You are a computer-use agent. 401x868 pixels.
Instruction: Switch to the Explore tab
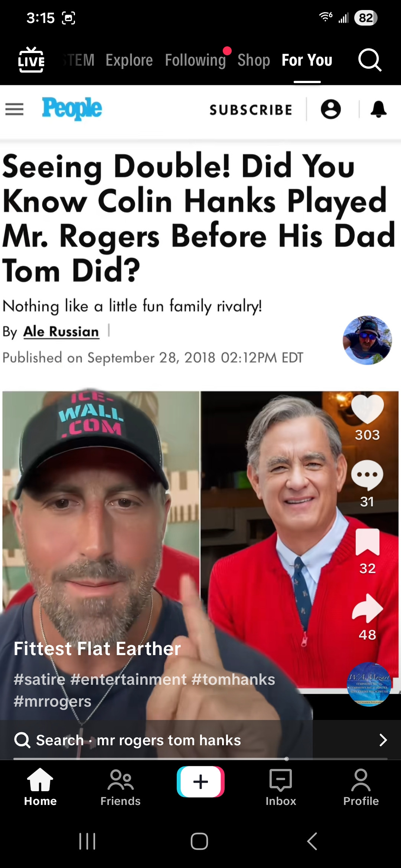tap(129, 60)
